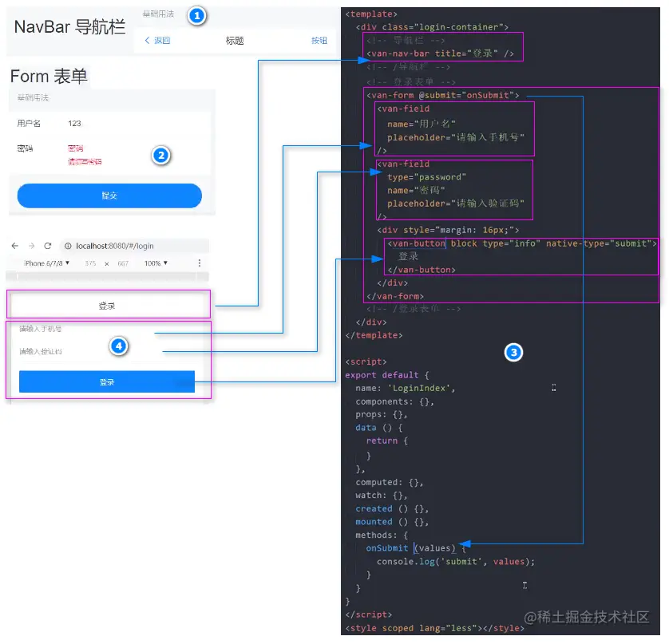Click the placeholder="请输入验证码" code line
The width and height of the screenshot is (669, 644).
point(456,203)
